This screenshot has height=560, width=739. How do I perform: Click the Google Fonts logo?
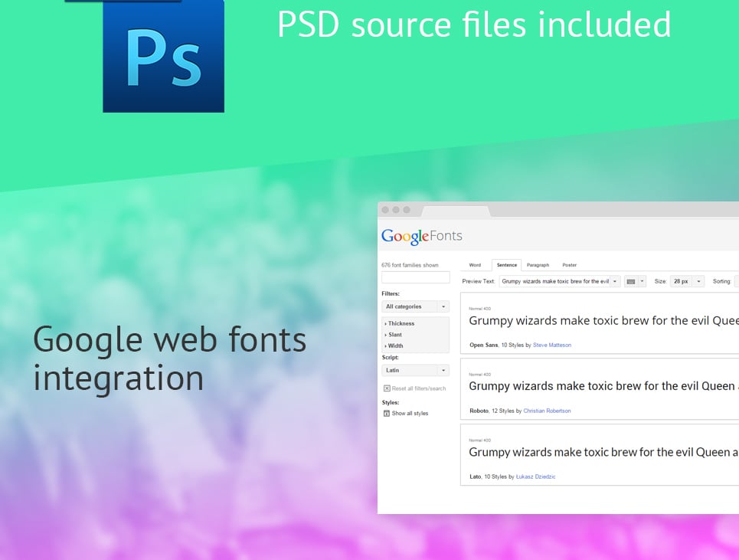422,236
